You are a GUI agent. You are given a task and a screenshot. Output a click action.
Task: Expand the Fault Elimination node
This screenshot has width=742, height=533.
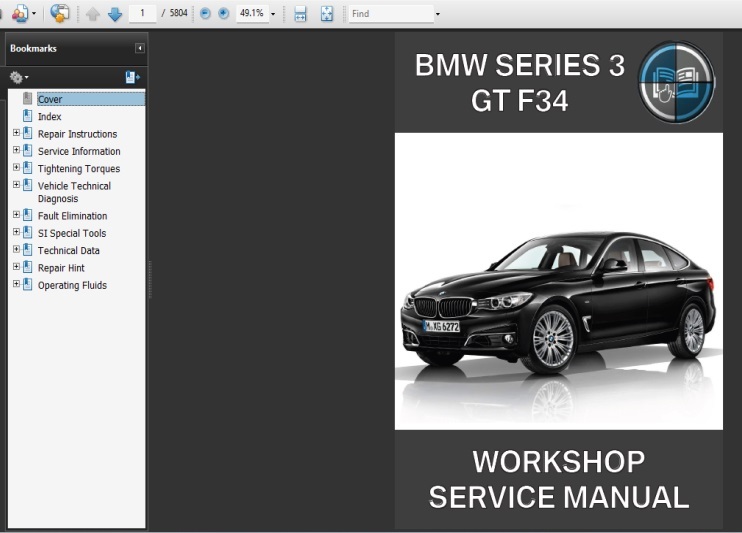[x=16, y=214]
